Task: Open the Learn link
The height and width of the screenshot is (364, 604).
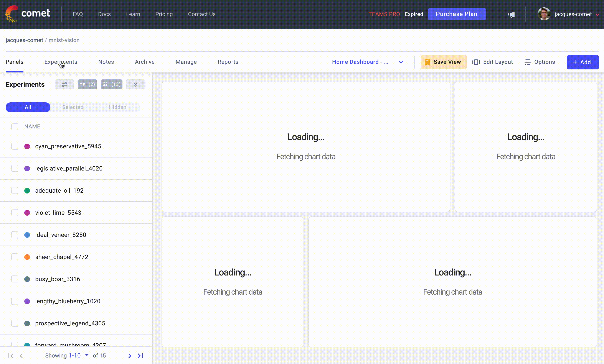Action: point(133,14)
